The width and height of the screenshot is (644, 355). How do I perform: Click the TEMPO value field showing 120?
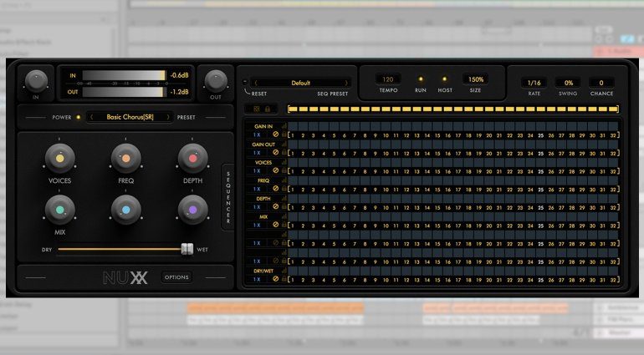pos(388,79)
